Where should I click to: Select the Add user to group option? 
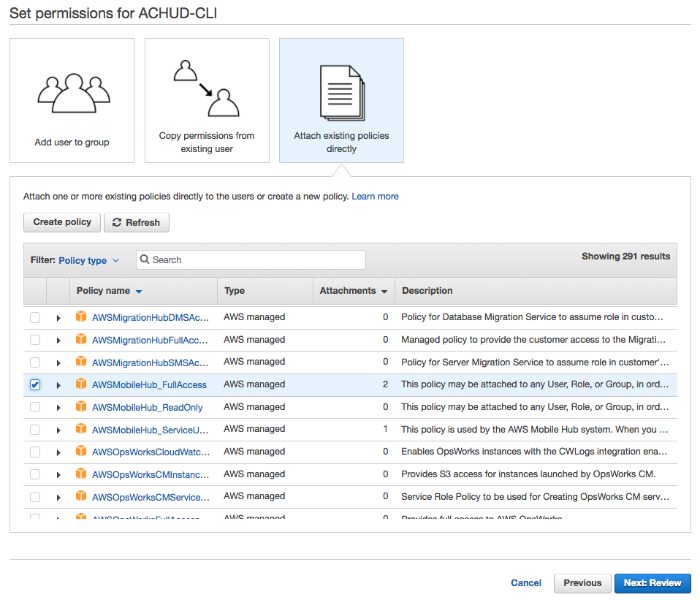(x=72, y=100)
